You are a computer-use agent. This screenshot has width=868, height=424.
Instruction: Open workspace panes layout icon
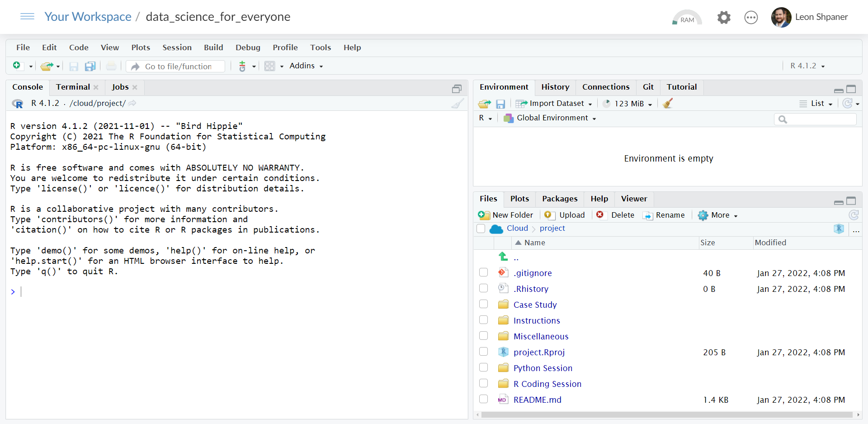270,67
